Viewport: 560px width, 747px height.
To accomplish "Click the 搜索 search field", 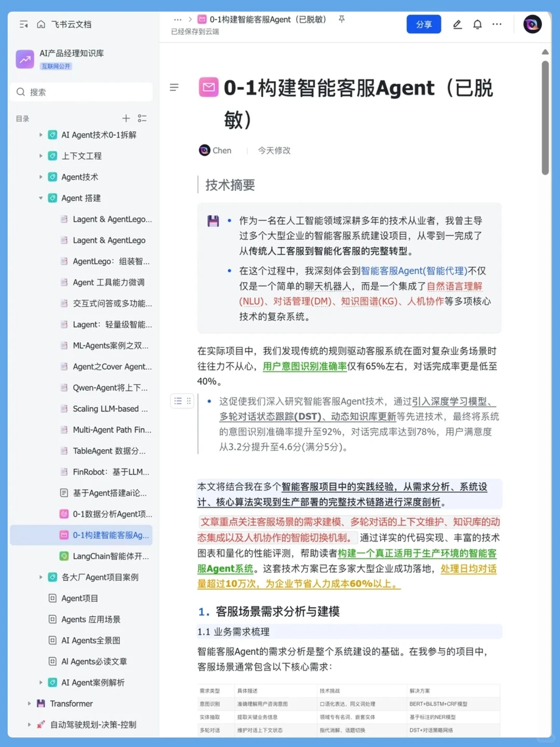I will (x=81, y=92).
